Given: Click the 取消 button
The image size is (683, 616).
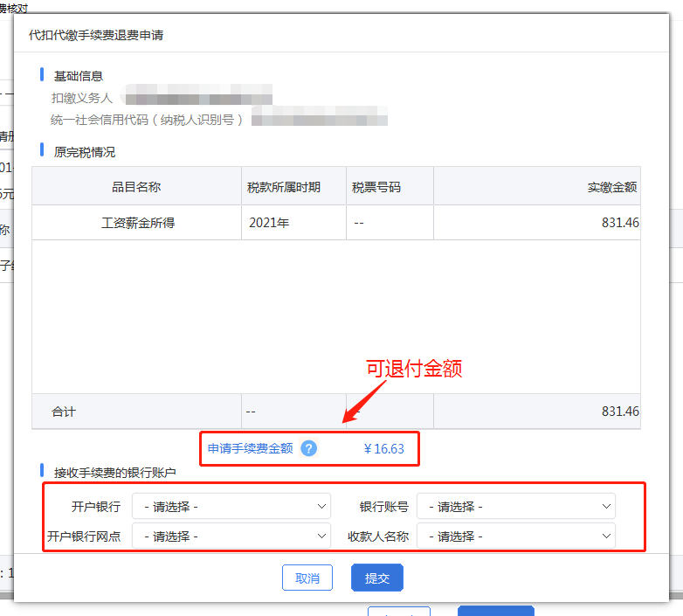Looking at the screenshot, I should 307,578.
